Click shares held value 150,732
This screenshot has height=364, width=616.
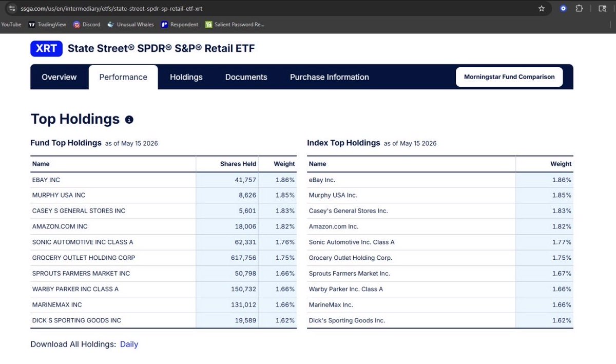pos(244,289)
